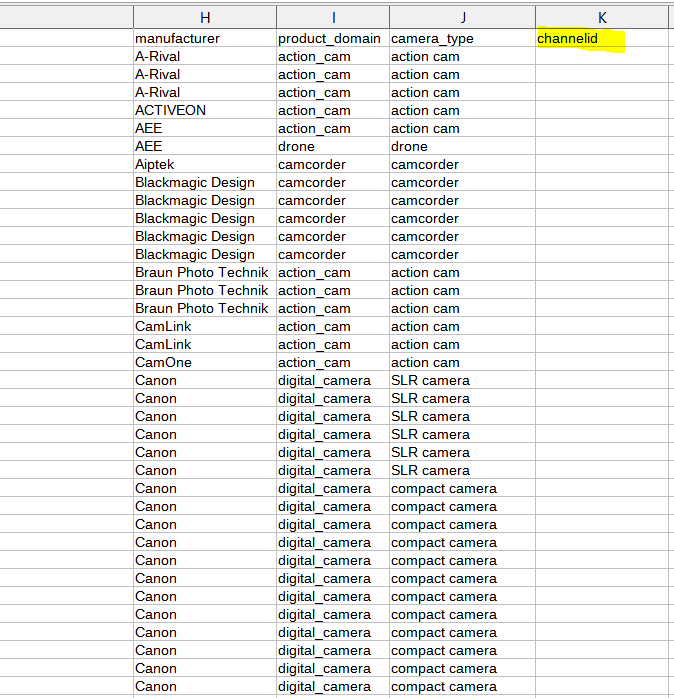Click empty channelid cell in CamOne row
The width and height of the screenshot is (674, 698).
[602, 362]
